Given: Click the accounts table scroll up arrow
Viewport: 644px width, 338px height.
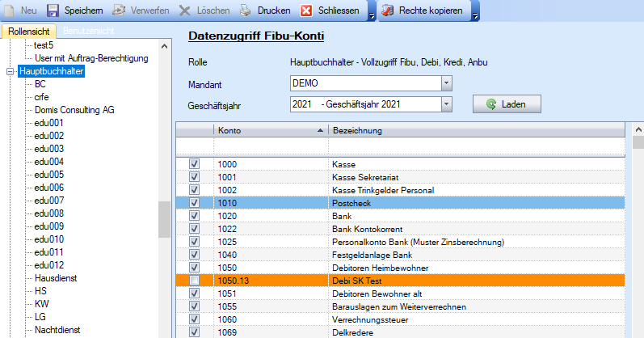Looking at the screenshot, I should click(x=638, y=129).
